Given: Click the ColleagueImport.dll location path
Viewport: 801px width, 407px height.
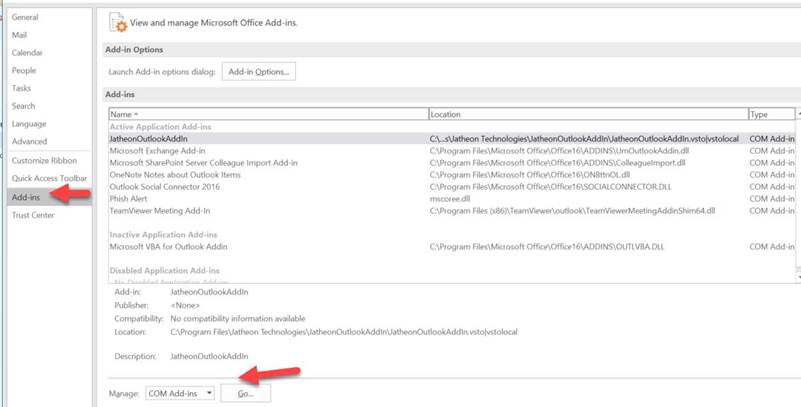Looking at the screenshot, I should click(x=557, y=163).
